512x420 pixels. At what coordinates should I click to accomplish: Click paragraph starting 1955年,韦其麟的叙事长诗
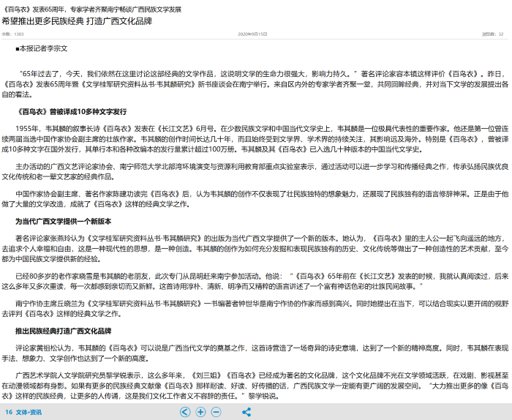pyautogui.click(x=255, y=139)
